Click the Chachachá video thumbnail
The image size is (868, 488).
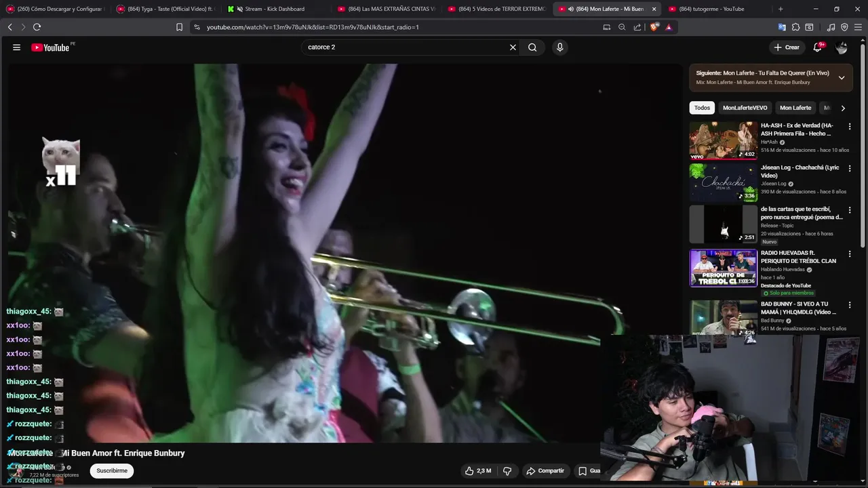(x=724, y=182)
